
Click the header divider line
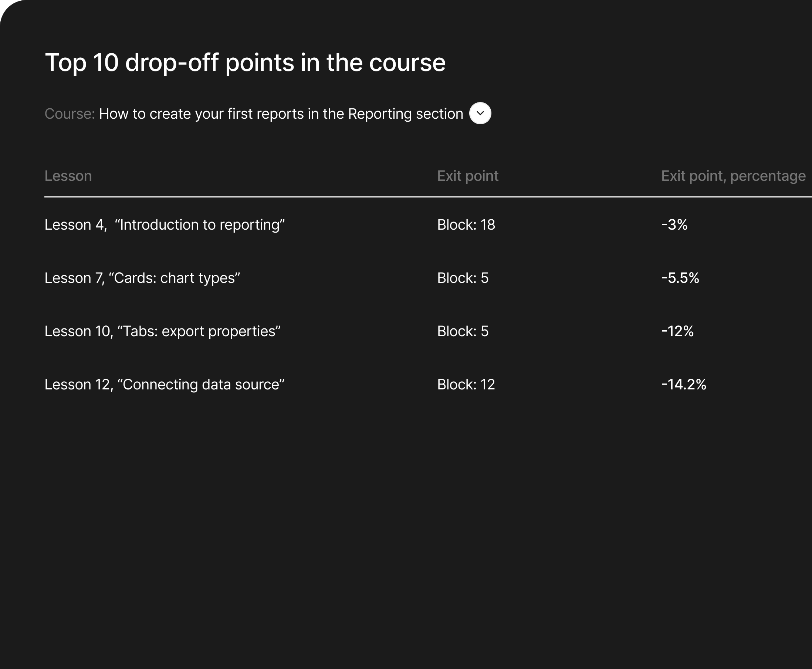point(424,196)
